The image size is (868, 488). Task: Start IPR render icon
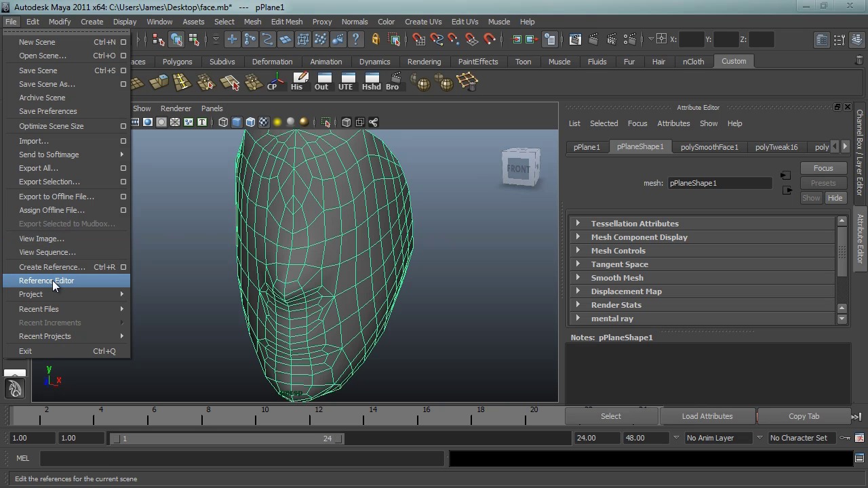pos(612,39)
